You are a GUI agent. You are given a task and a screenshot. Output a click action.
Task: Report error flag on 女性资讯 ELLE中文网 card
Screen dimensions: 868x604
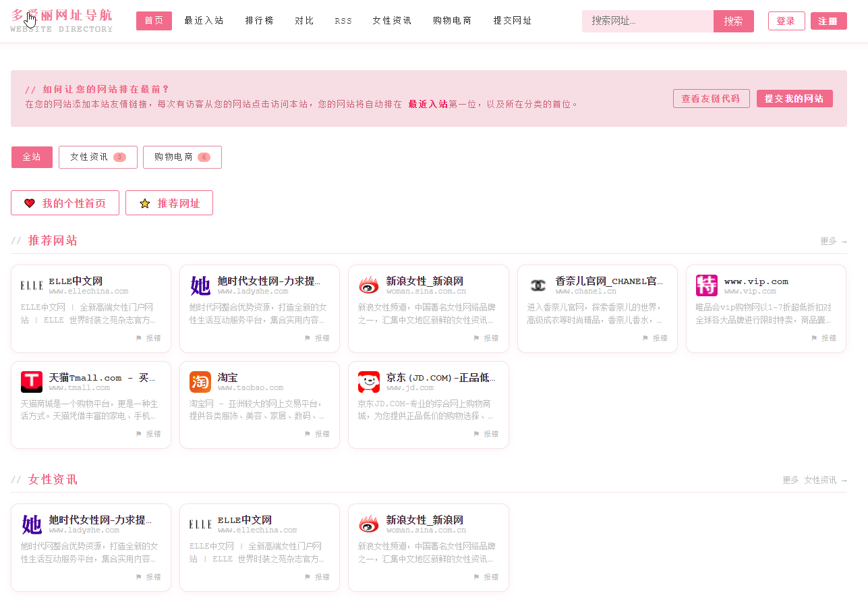point(317,577)
